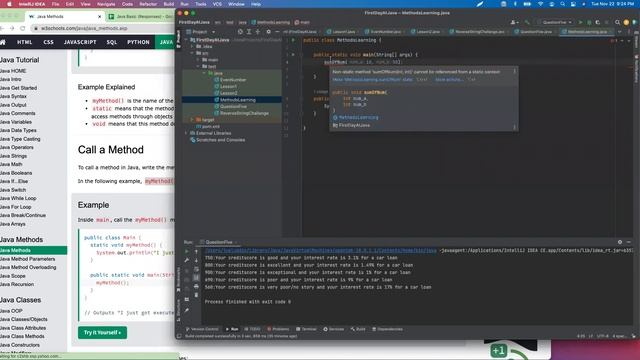Toggle soft-wrap in Run console
This screenshot has width=640, height=360.
coord(196,269)
